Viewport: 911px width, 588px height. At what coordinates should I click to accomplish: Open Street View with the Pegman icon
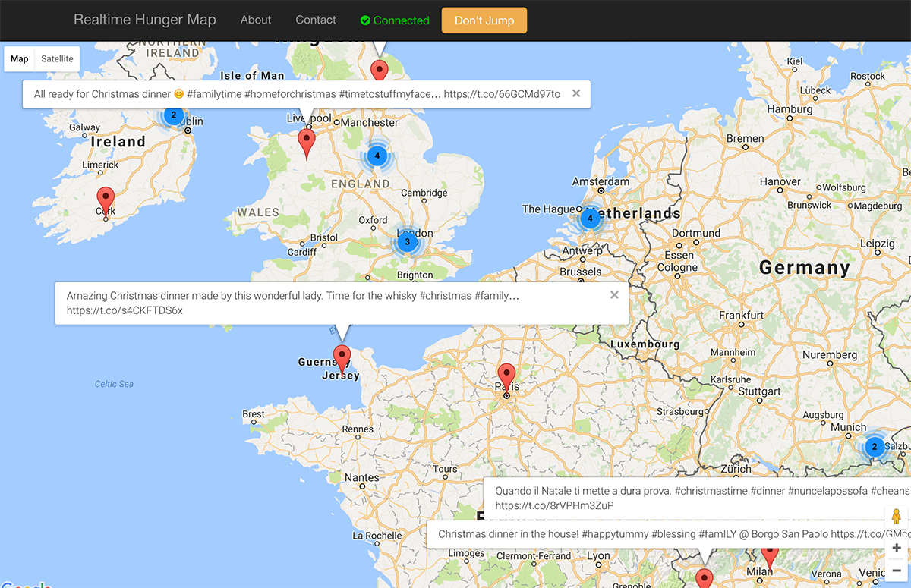click(896, 516)
